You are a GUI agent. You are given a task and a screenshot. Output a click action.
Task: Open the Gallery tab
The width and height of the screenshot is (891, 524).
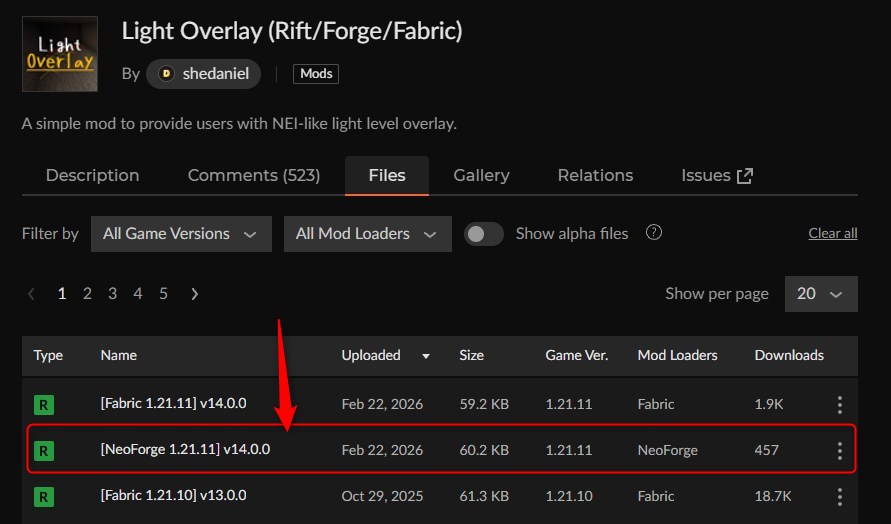point(481,175)
